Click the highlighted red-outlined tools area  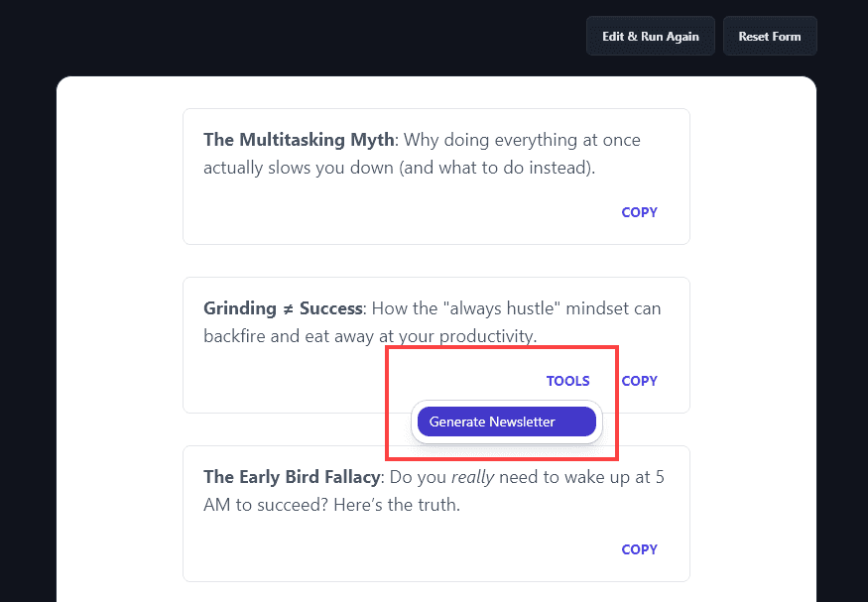pos(501,403)
